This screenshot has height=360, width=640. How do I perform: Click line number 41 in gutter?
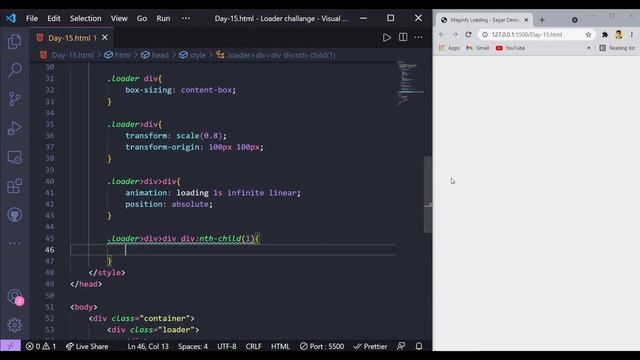pos(49,193)
